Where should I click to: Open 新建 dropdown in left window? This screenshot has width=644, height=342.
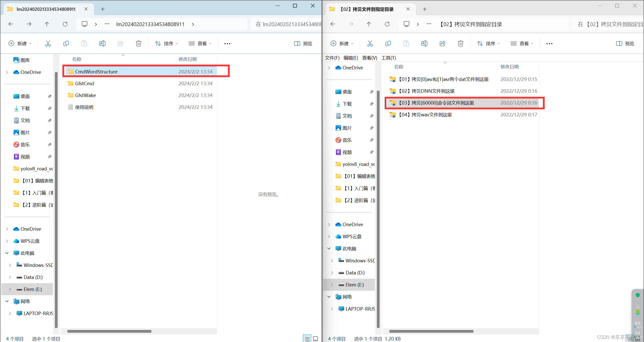20,44
